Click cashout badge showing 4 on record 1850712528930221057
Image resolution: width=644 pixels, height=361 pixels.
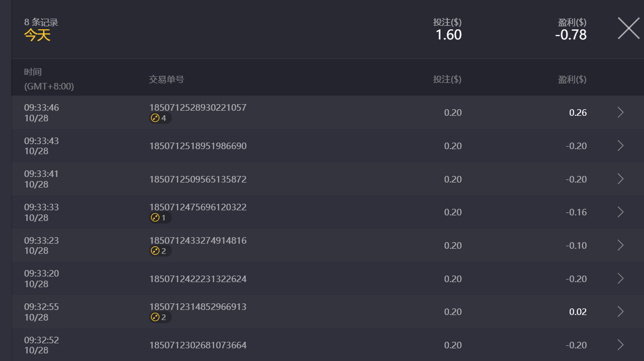click(160, 118)
